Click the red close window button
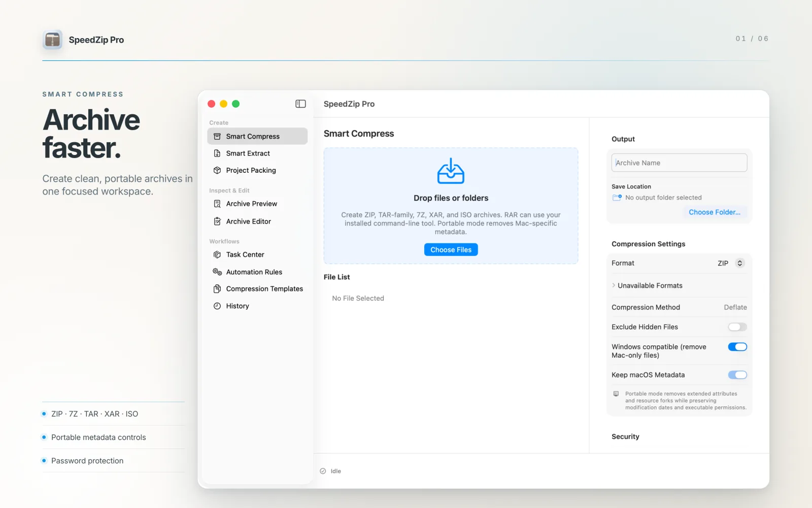Screen dimensions: 812x508 point(212,104)
